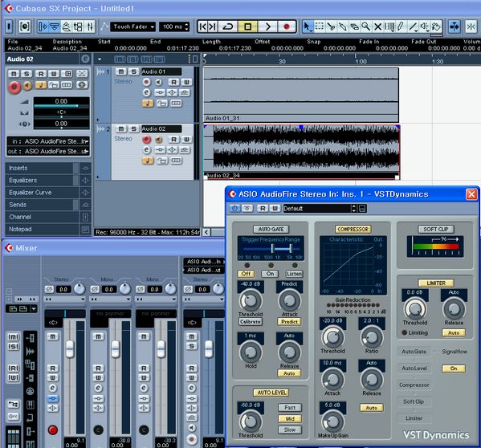Click the COMPRESSOR section button
481x448 pixels.
coord(353,229)
